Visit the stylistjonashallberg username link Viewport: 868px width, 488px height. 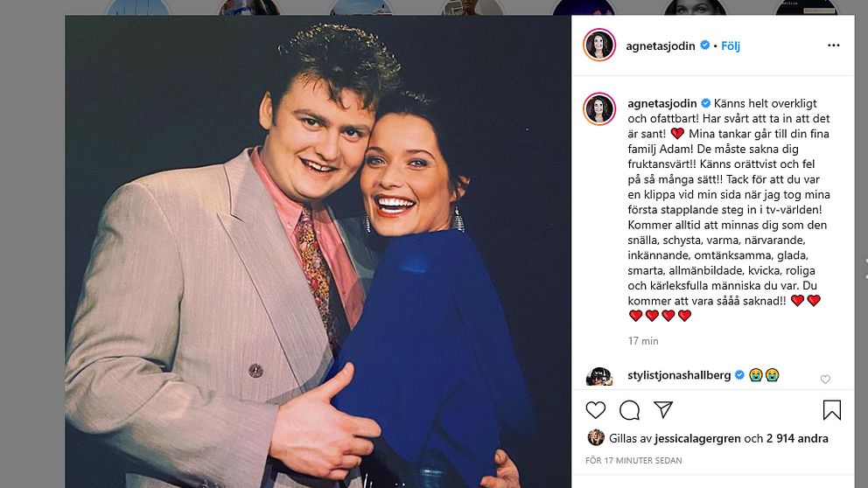pos(680,374)
